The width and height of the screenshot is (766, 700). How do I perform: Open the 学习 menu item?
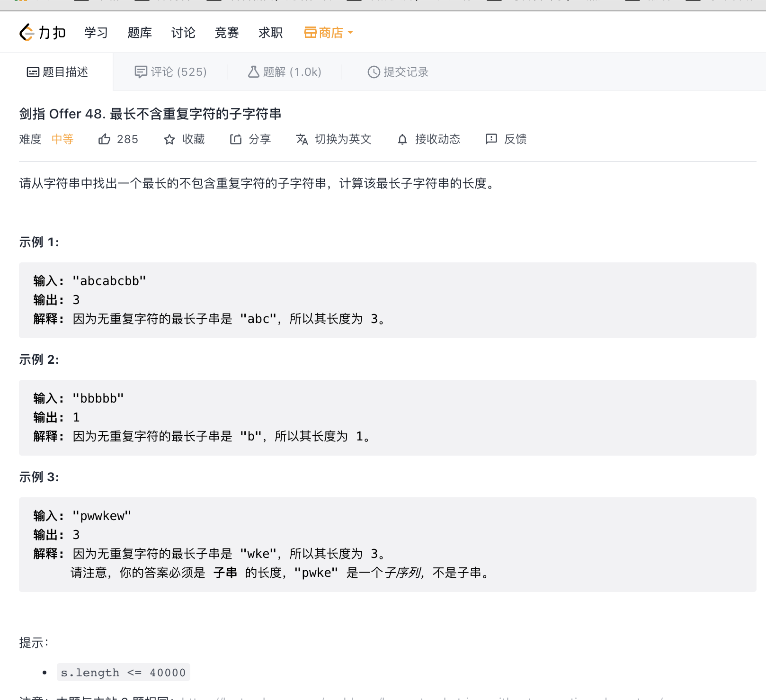(x=96, y=33)
